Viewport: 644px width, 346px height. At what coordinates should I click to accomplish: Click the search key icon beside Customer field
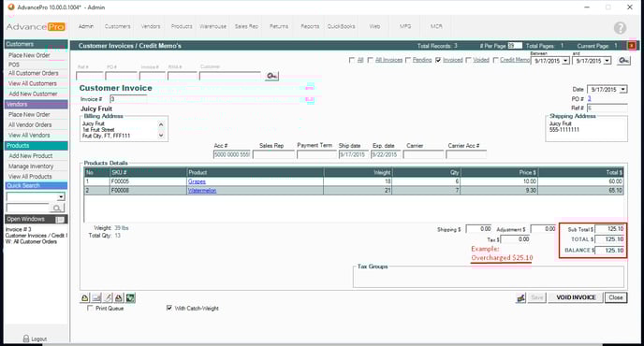[x=271, y=76]
